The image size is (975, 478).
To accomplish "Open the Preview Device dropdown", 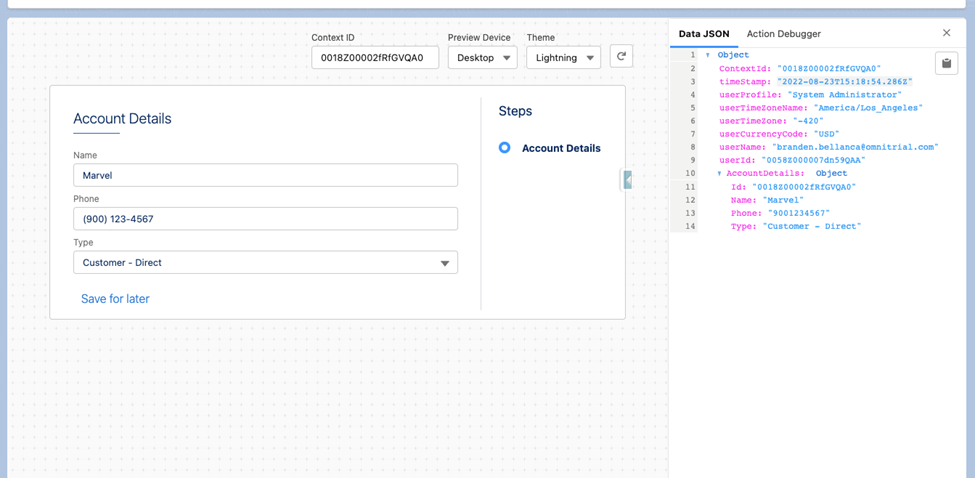I will [x=483, y=58].
